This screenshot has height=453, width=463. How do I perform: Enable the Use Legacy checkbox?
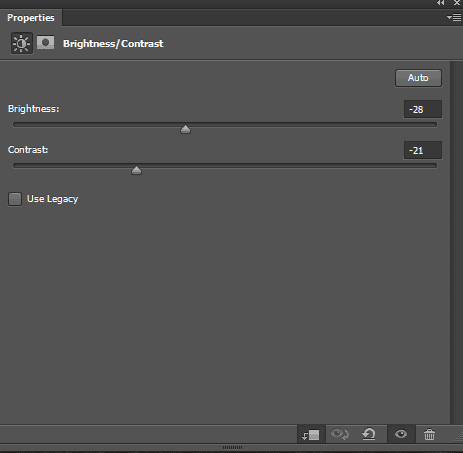click(x=15, y=199)
